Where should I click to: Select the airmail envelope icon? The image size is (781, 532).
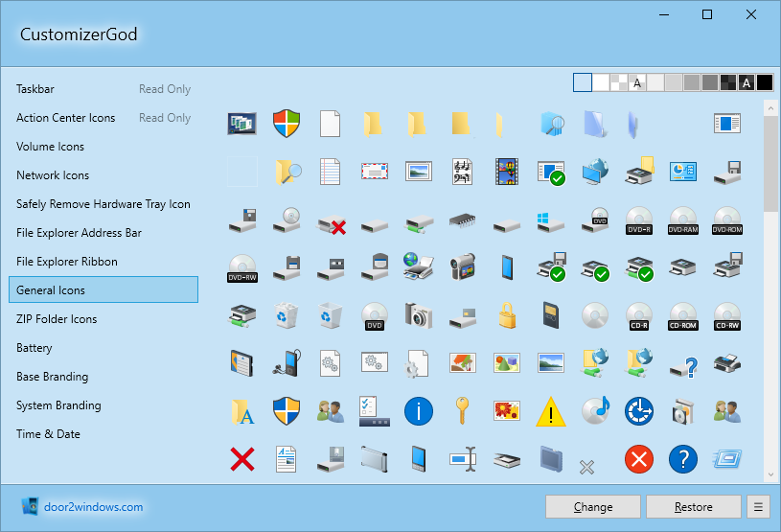375,172
